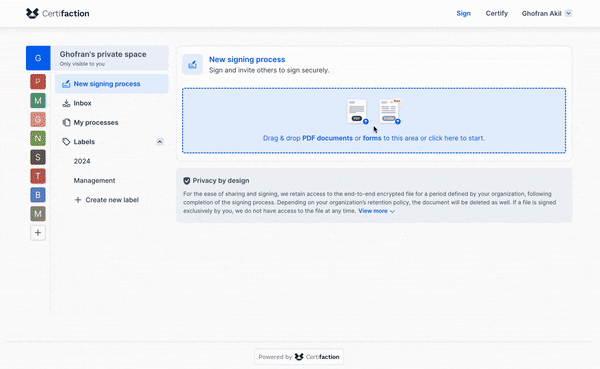Image resolution: width=600 pixels, height=369 pixels.
Task: Switch to the green M workspace
Action: (38, 101)
